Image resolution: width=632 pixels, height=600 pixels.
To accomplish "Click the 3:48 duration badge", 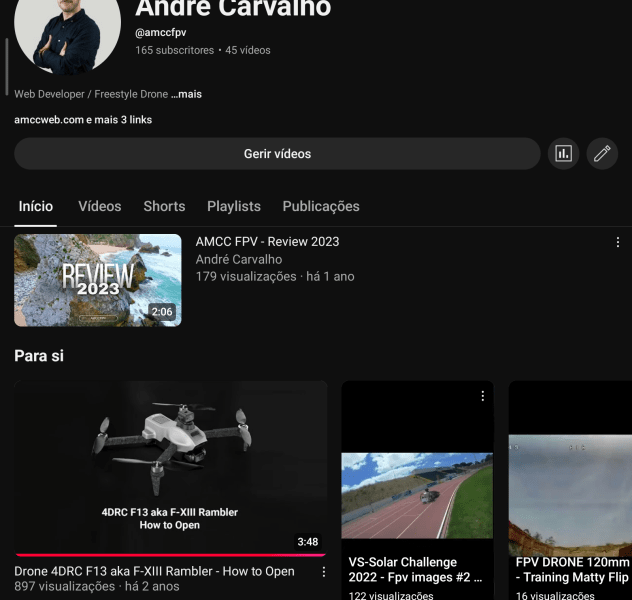I will [308, 542].
